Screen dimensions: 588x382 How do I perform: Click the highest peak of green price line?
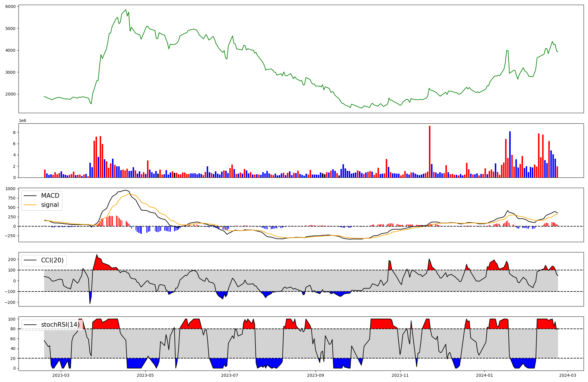(126, 10)
